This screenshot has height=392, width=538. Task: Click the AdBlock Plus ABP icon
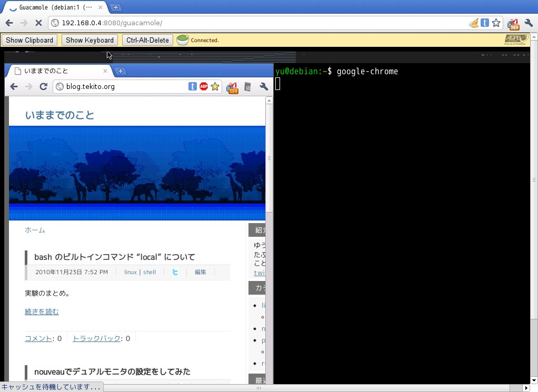tap(204, 86)
